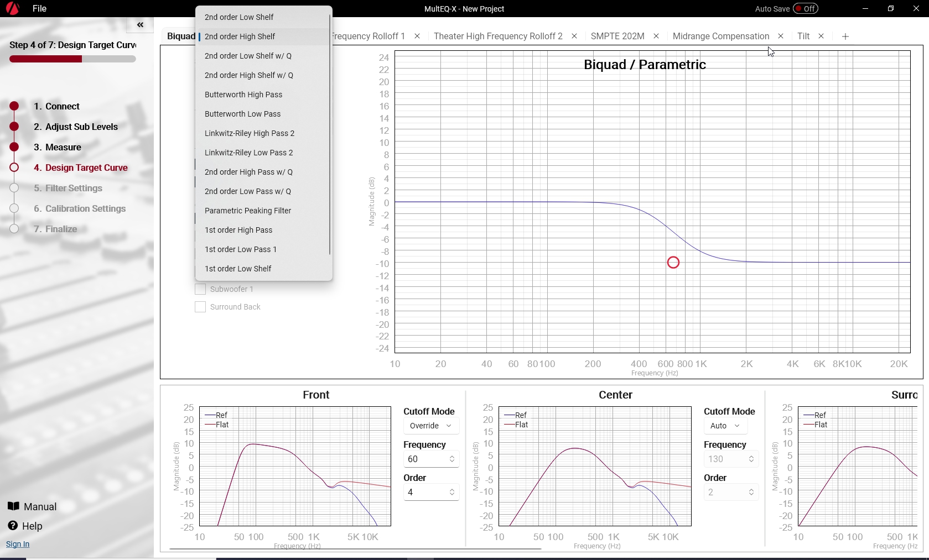The height and width of the screenshot is (560, 929).
Task: Close Theater High Frequency Rolloff 2 tab
Action: tap(574, 36)
